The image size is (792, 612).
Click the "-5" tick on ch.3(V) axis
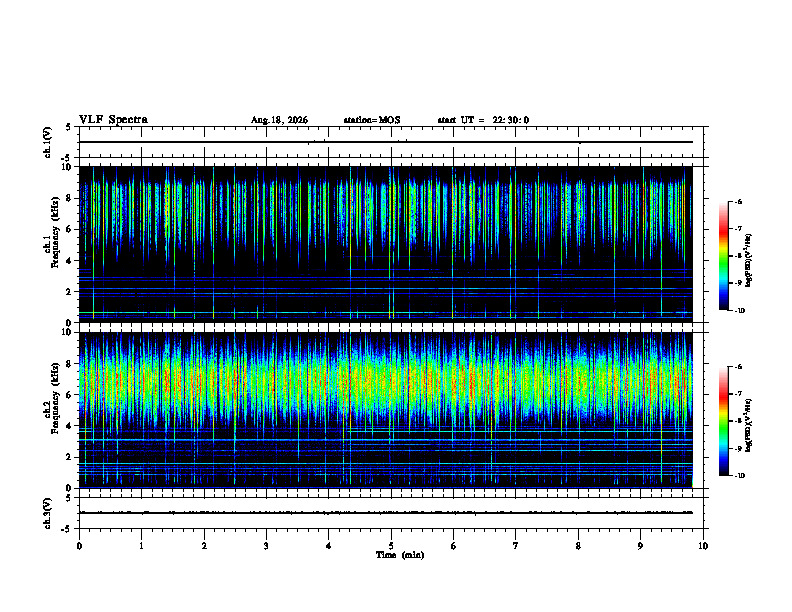click(67, 529)
